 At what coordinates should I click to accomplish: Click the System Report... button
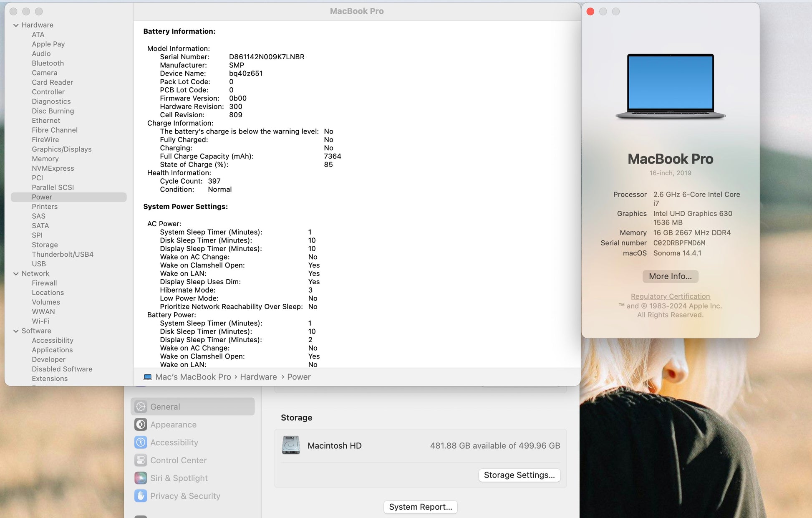[420, 507]
